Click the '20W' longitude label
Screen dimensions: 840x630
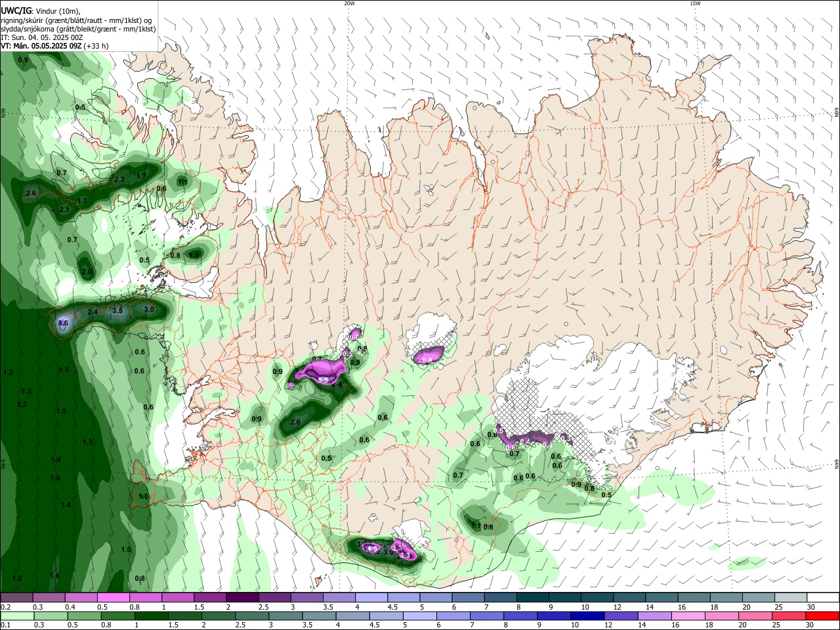[349, 3]
